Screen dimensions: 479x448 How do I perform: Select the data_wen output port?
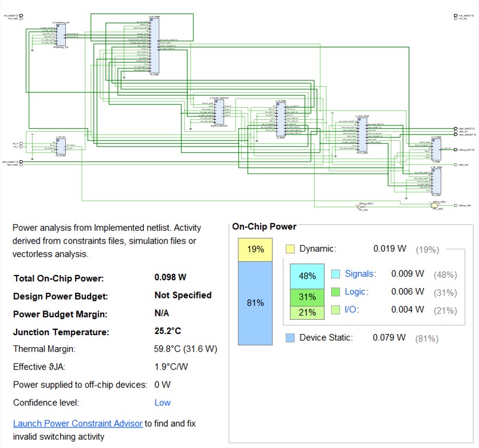(456, 164)
